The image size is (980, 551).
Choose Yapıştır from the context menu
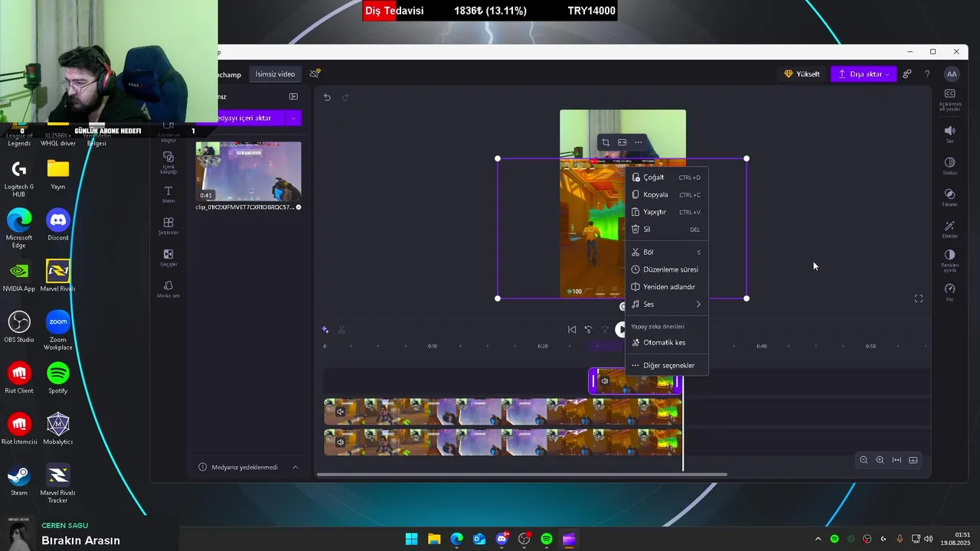click(x=666, y=212)
